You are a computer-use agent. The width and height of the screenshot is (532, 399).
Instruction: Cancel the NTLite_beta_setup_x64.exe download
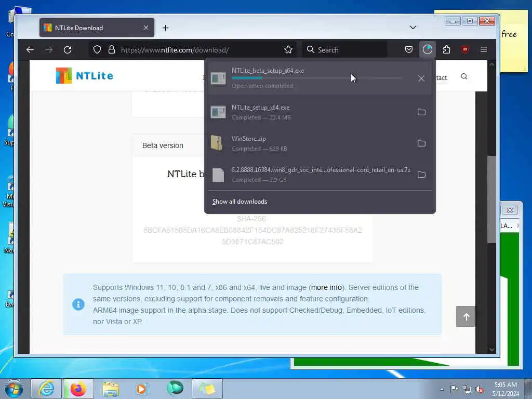421,78
